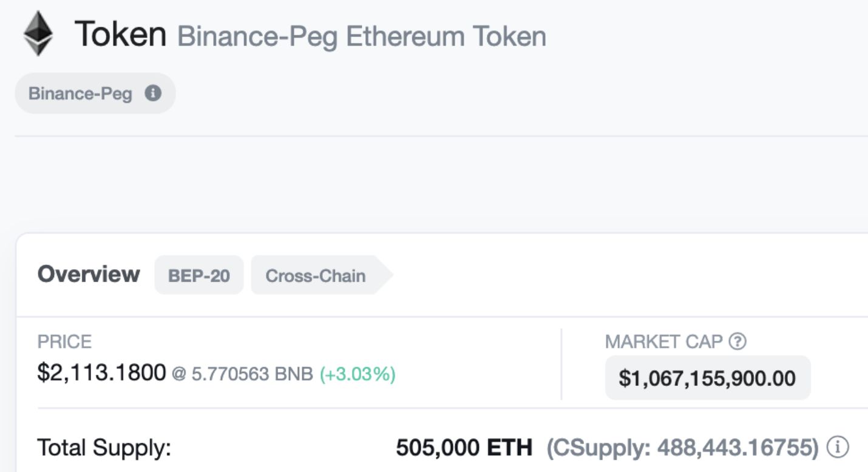The image size is (868, 472).
Task: Click the 505,000 total supply amount
Action: [x=438, y=448]
